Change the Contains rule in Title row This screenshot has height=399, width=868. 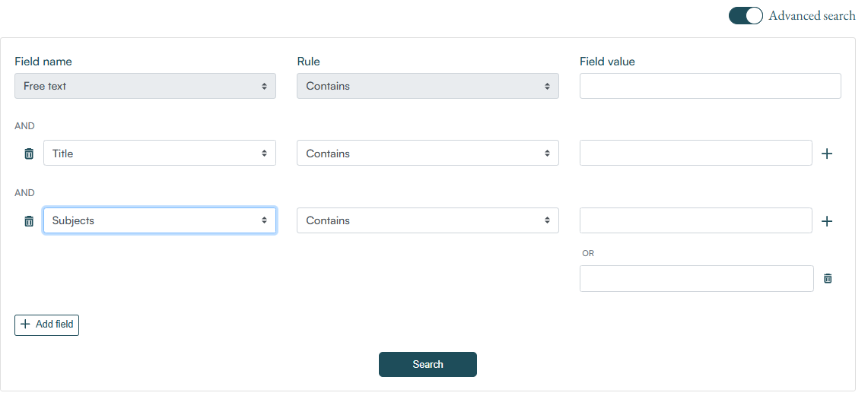[x=427, y=154]
